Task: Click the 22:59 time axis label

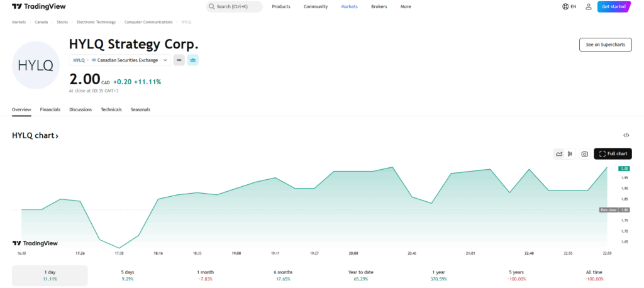Action: [607, 253]
